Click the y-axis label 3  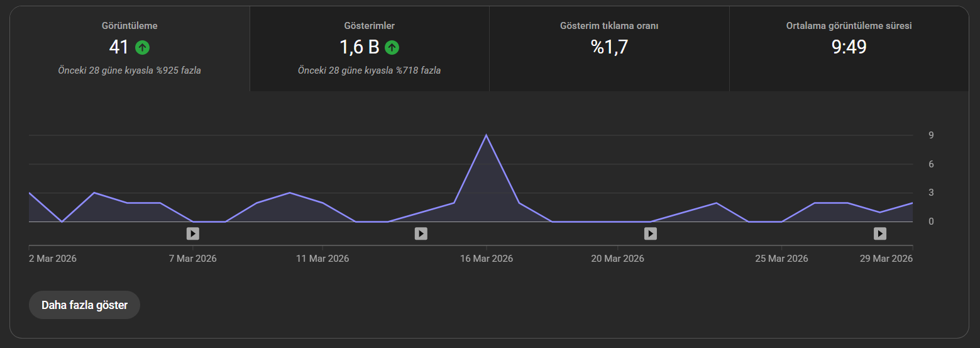click(932, 193)
